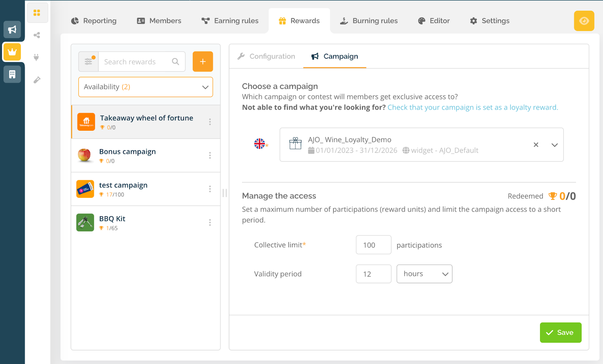Click the building icon in left sidebar
Viewport: 603px width, 364px height.
[12, 74]
